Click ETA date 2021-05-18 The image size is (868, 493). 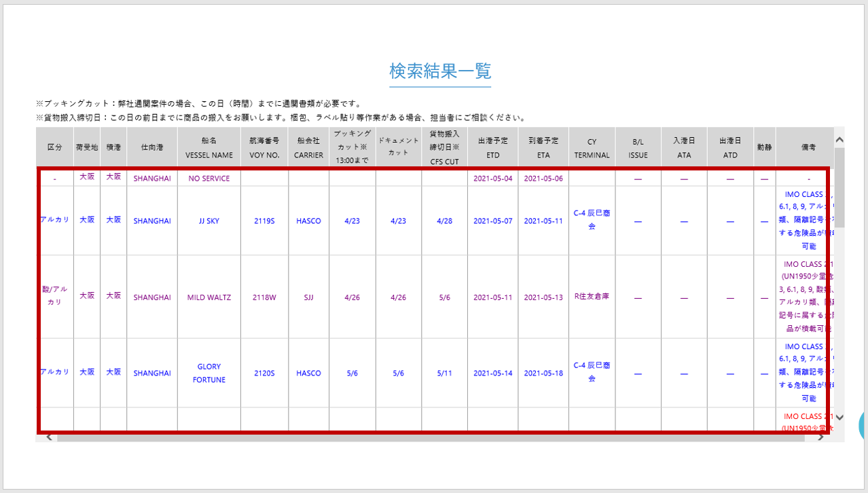pyautogui.click(x=543, y=373)
